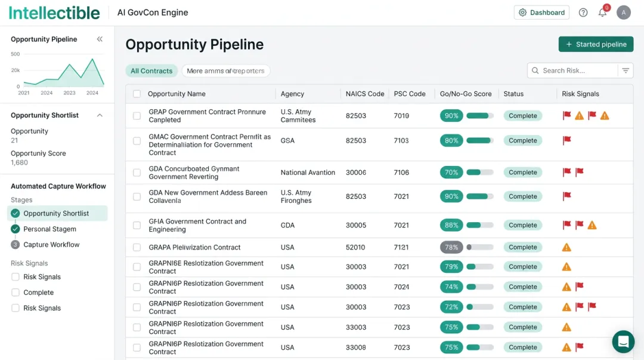The height and width of the screenshot is (360, 644).
Task: Click the warning triangle in GFIA row
Action: [592, 225]
